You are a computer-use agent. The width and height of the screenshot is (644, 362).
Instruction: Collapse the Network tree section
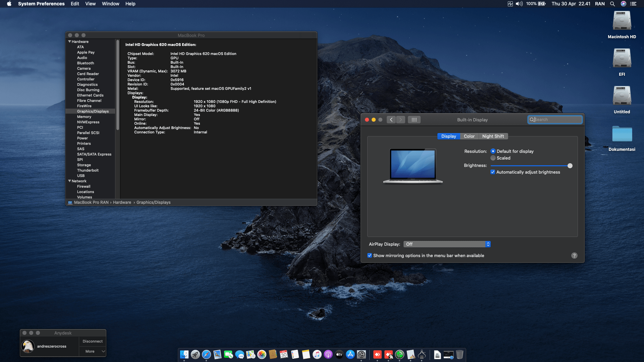click(69, 181)
